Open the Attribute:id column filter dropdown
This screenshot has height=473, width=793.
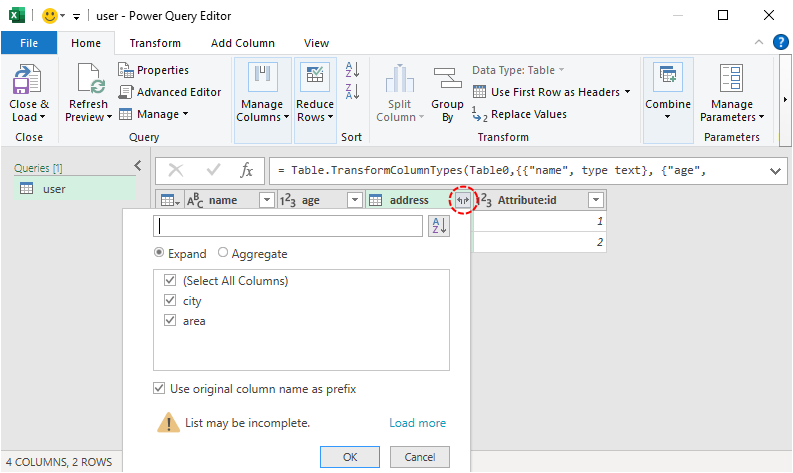(596, 200)
